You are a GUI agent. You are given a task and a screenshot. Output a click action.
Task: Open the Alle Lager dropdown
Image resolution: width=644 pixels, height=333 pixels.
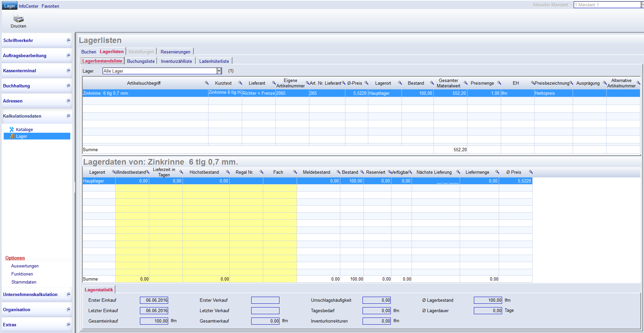[x=219, y=71]
